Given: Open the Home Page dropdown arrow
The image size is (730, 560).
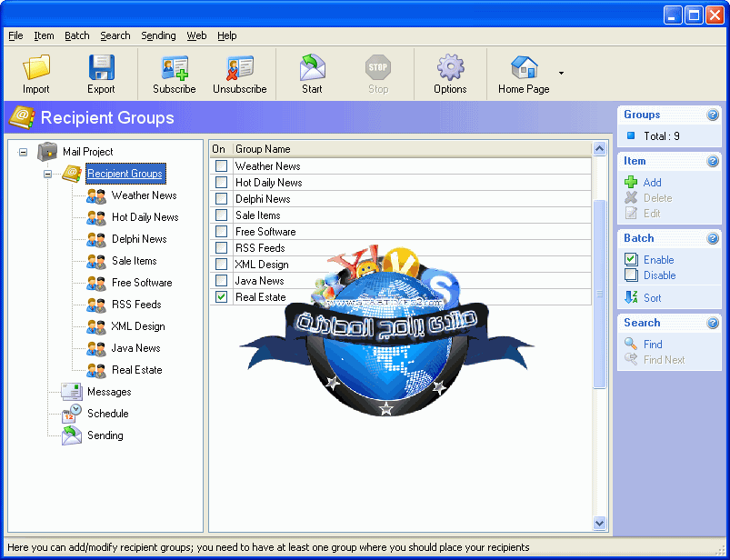Looking at the screenshot, I should click(x=561, y=73).
